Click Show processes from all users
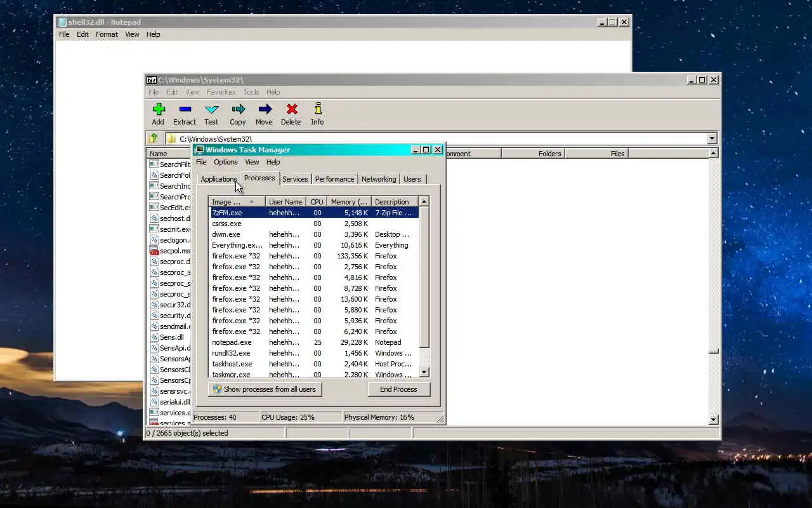 tap(265, 389)
